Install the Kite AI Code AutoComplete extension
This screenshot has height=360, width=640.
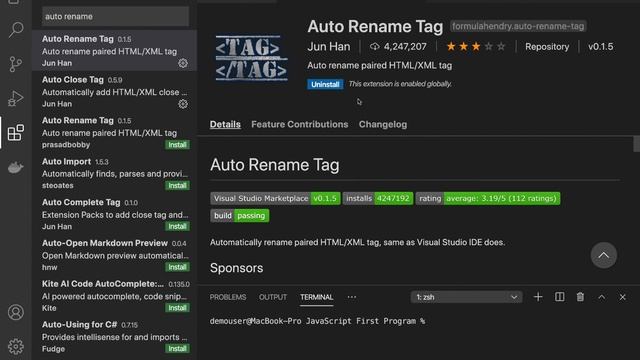tap(177, 308)
